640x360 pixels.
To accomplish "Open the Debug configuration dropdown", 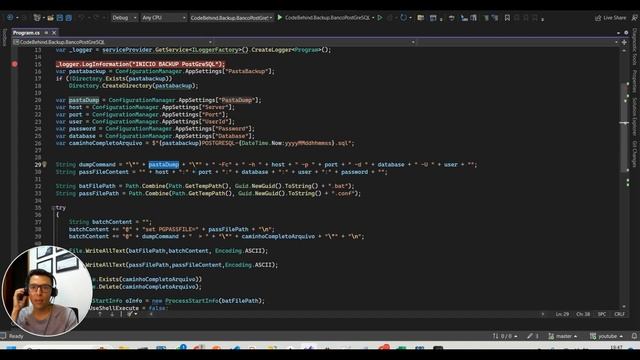I will pyautogui.click(x=124, y=18).
